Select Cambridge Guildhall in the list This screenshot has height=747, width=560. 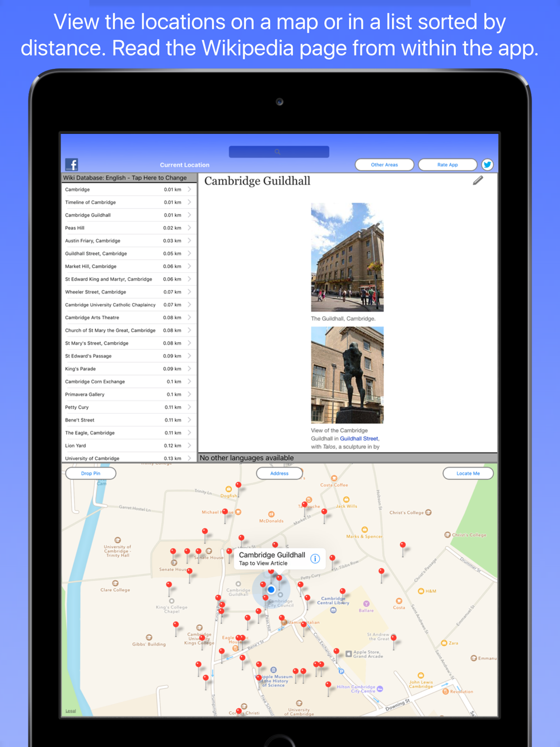(129, 215)
